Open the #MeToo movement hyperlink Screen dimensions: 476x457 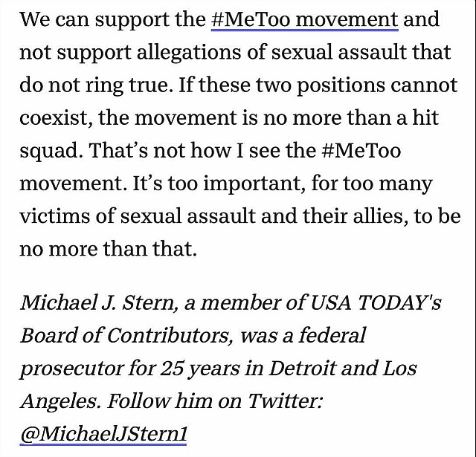tap(304, 19)
